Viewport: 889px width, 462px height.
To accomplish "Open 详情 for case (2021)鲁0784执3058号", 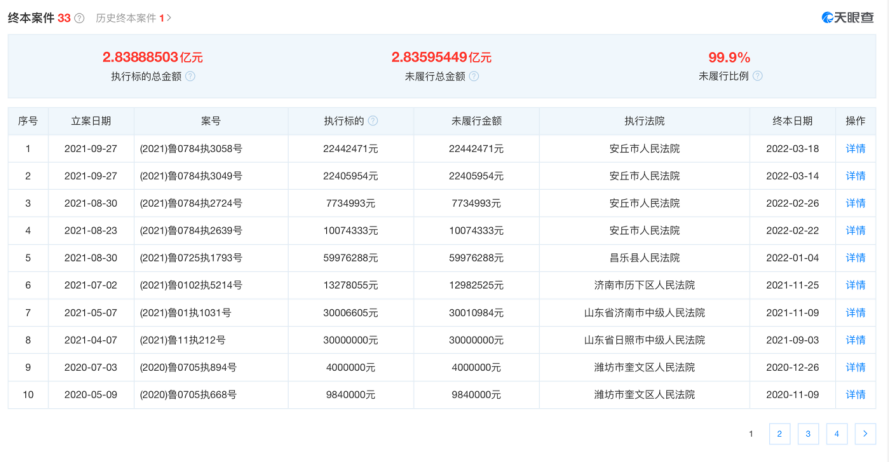I will (855, 149).
